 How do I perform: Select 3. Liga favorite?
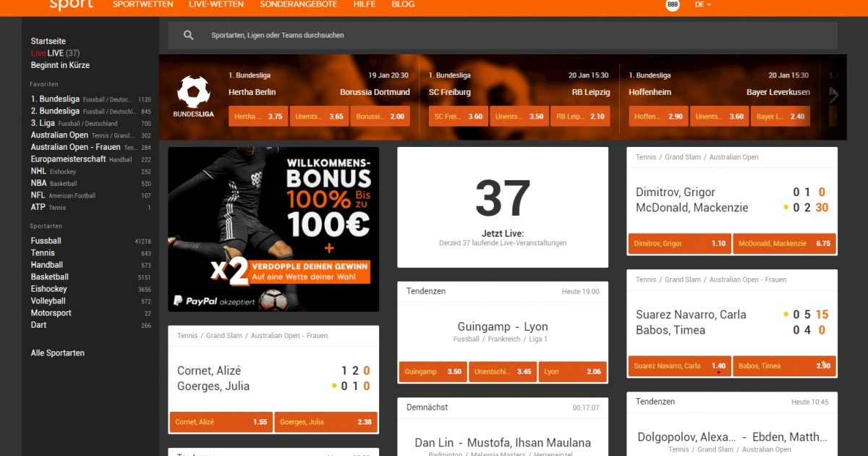(90, 123)
